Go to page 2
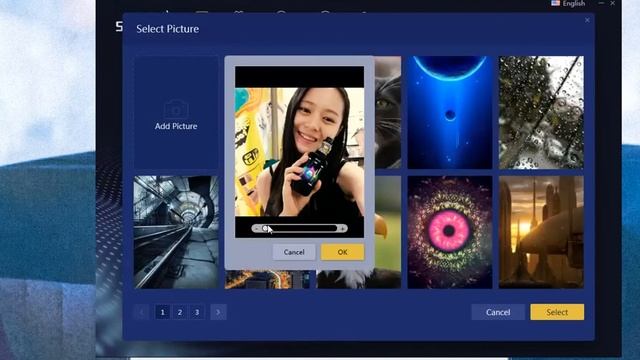Screen dimensions: 640x360 point(180,312)
